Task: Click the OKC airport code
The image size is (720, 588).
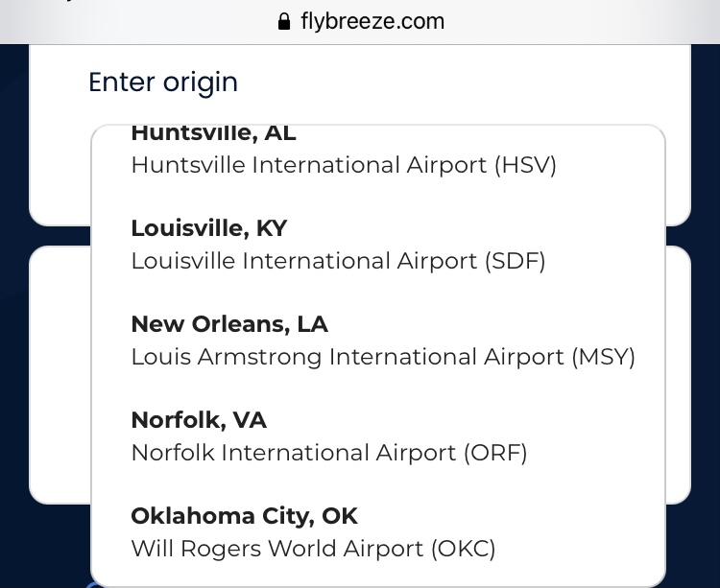Action: tap(464, 549)
